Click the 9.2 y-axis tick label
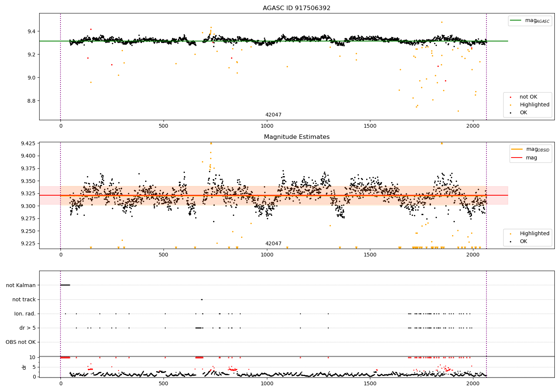560x392 pixels. [31, 55]
